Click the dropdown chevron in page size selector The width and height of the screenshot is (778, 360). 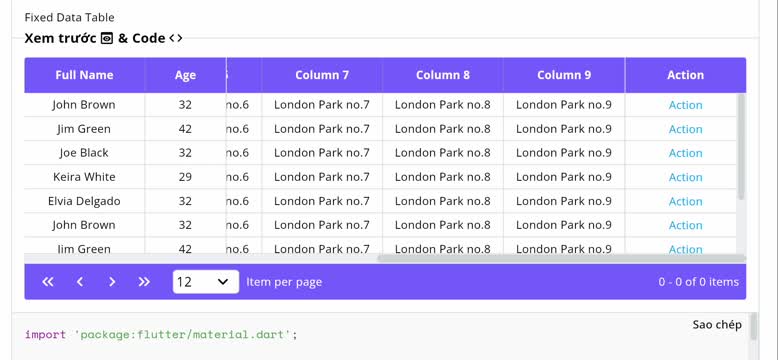point(223,282)
